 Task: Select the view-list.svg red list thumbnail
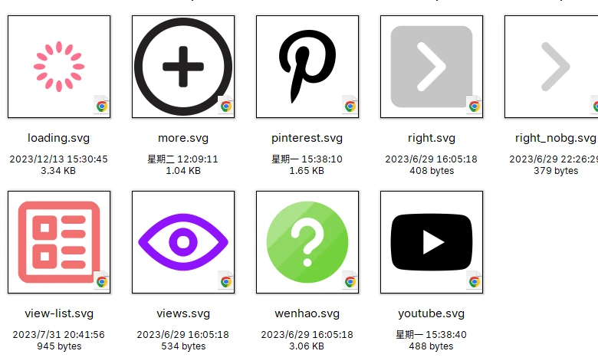[x=59, y=242]
